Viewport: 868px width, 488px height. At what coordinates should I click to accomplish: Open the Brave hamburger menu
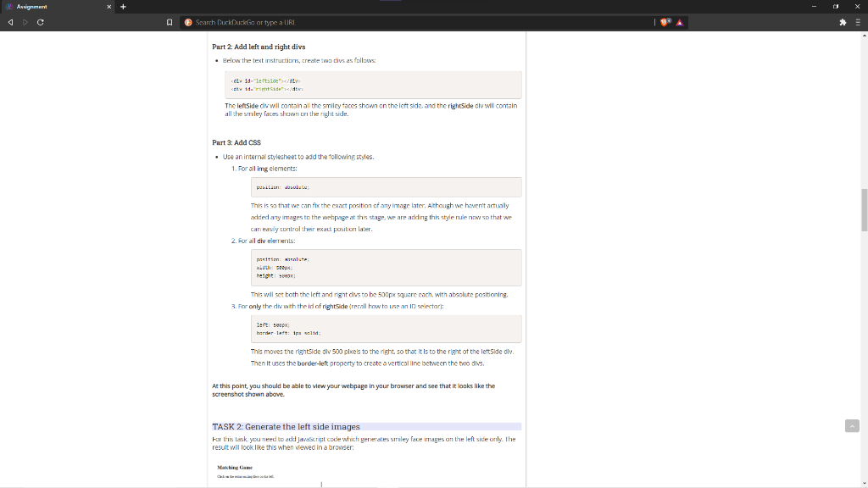pos(859,23)
